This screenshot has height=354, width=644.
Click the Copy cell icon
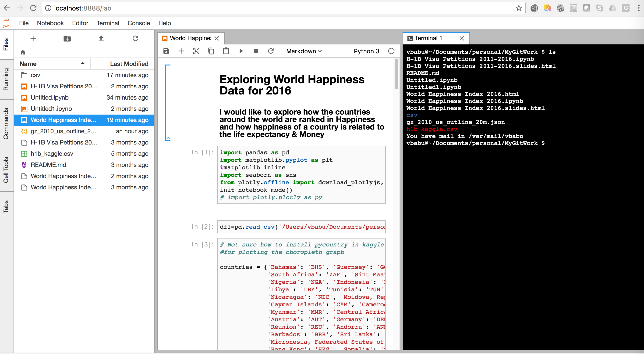(x=211, y=51)
